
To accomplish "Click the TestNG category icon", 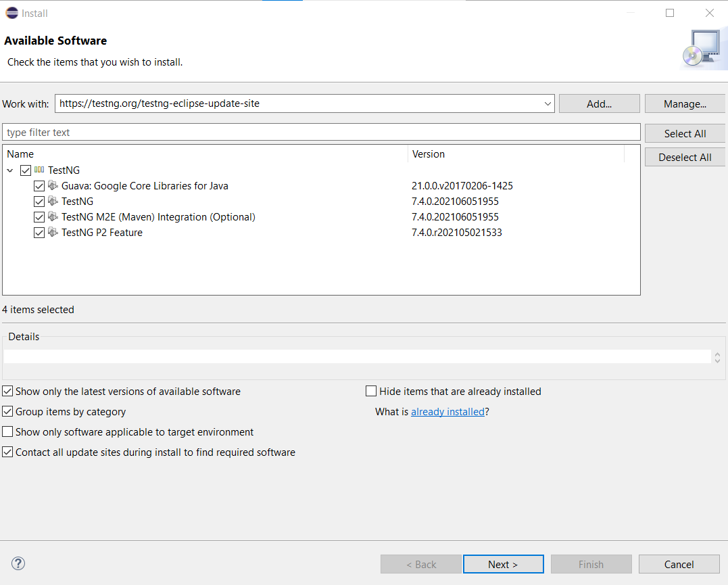I will tap(39, 170).
